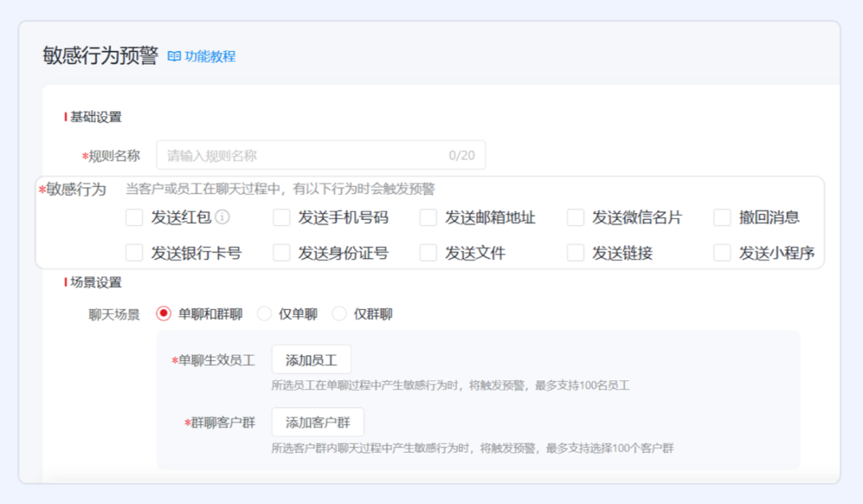Select the 发送身份证号 checkbox
The height and width of the screenshot is (504, 863).
(x=281, y=253)
